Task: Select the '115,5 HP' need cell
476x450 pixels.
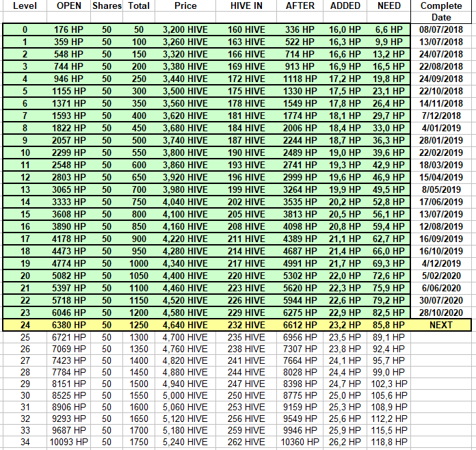Action: pos(389,430)
